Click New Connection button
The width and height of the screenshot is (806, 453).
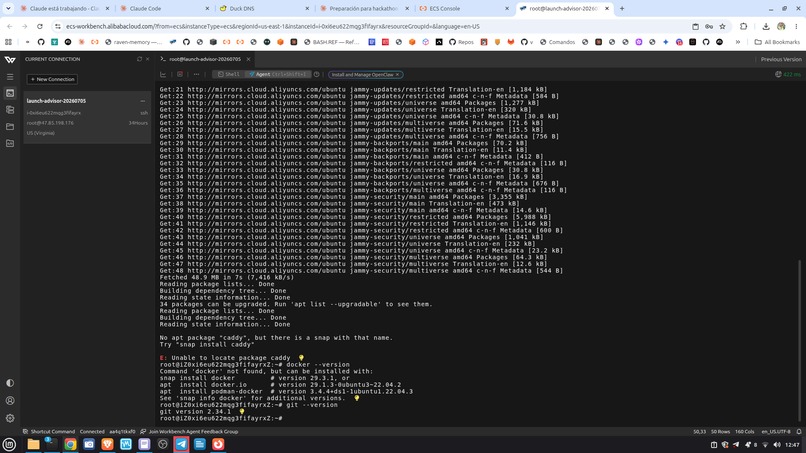point(52,79)
